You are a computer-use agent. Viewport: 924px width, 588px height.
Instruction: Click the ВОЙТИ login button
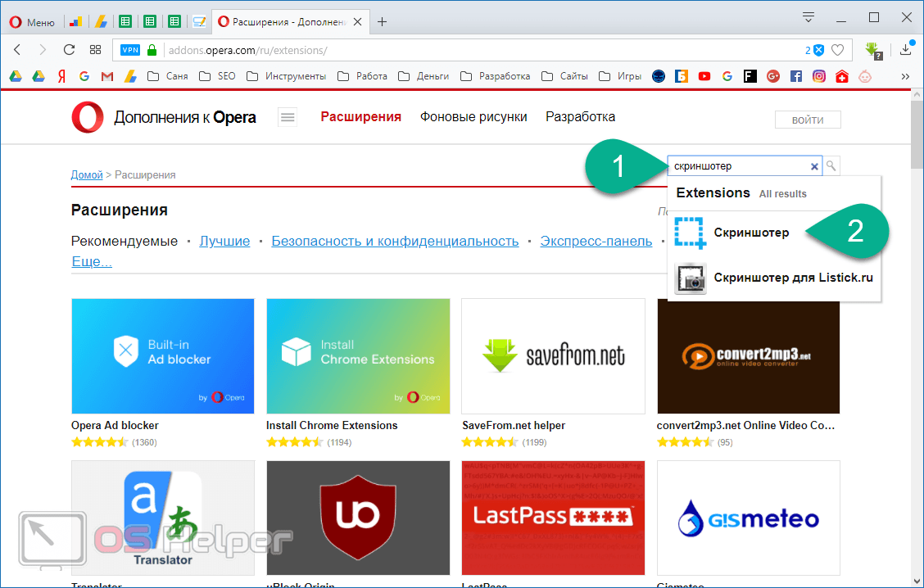[808, 120]
